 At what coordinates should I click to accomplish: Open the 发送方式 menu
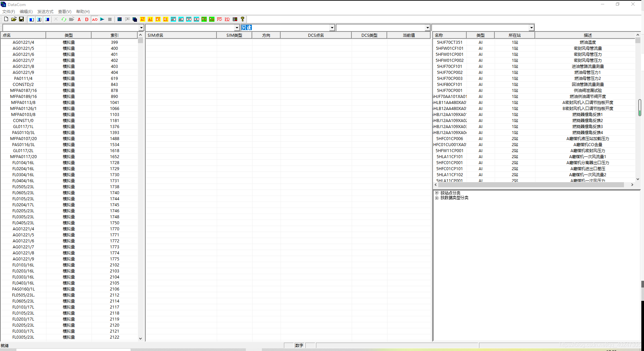pos(45,11)
